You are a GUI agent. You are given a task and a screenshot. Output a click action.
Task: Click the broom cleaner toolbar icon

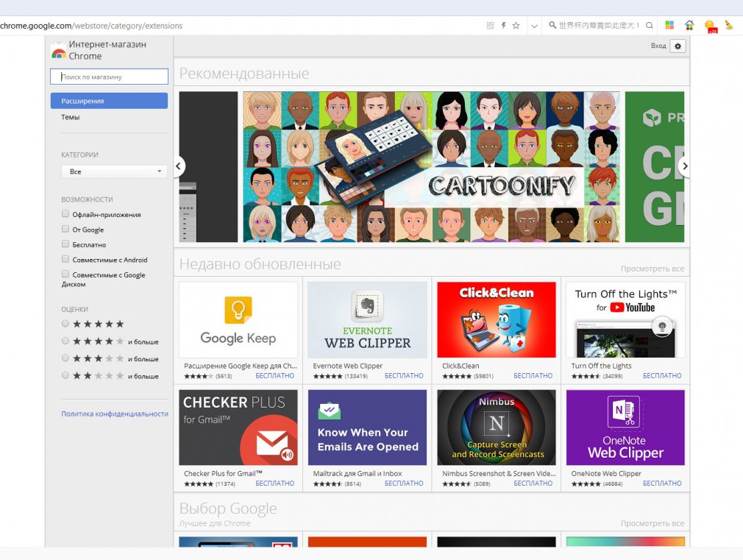coord(729,25)
